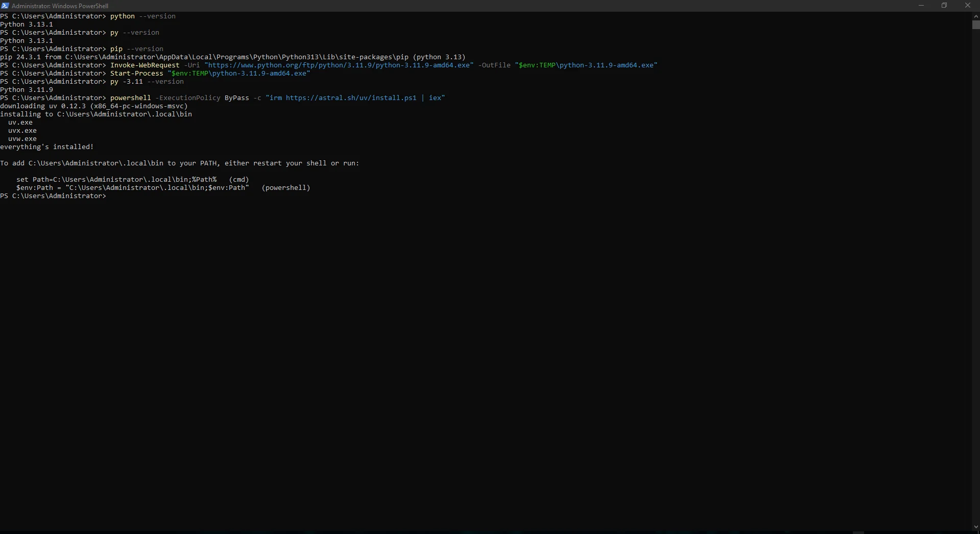Click the 'uvx.exe' line
Viewport: 980px width, 534px height.
coord(22,131)
